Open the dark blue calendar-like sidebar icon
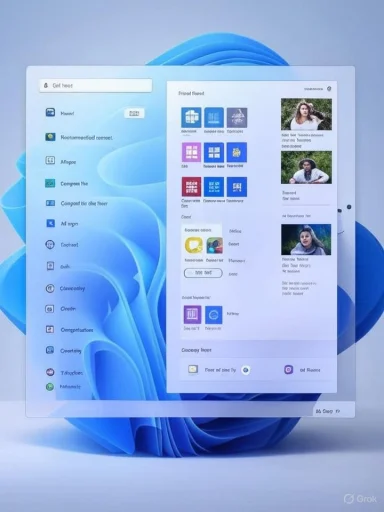384x512 pixels. pos(50,112)
